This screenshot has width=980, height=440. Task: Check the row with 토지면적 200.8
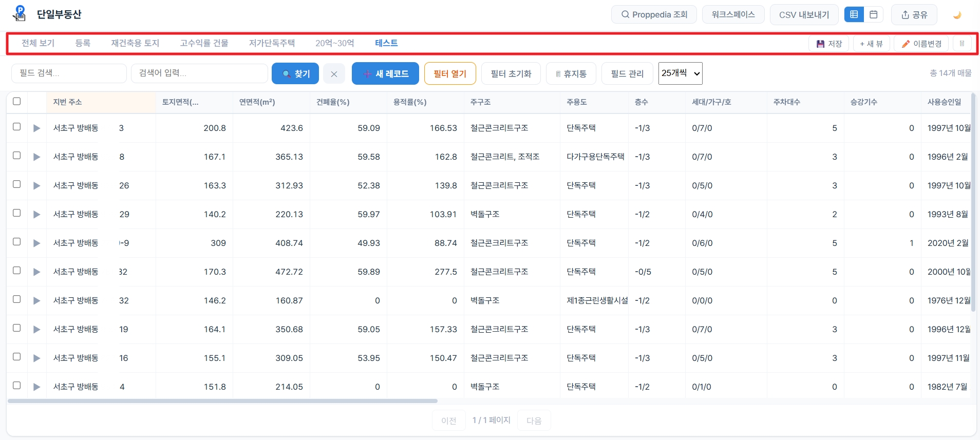pos(16,126)
